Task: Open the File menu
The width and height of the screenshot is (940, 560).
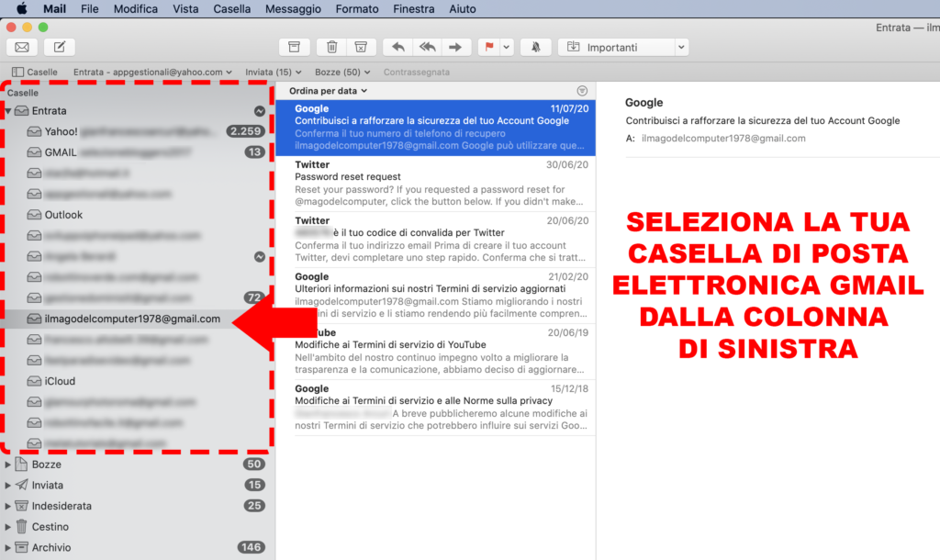Action: click(x=89, y=9)
